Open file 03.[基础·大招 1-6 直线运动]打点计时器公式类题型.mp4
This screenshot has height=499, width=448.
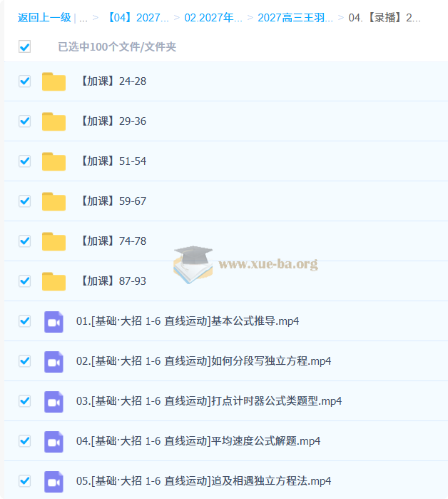point(209,401)
